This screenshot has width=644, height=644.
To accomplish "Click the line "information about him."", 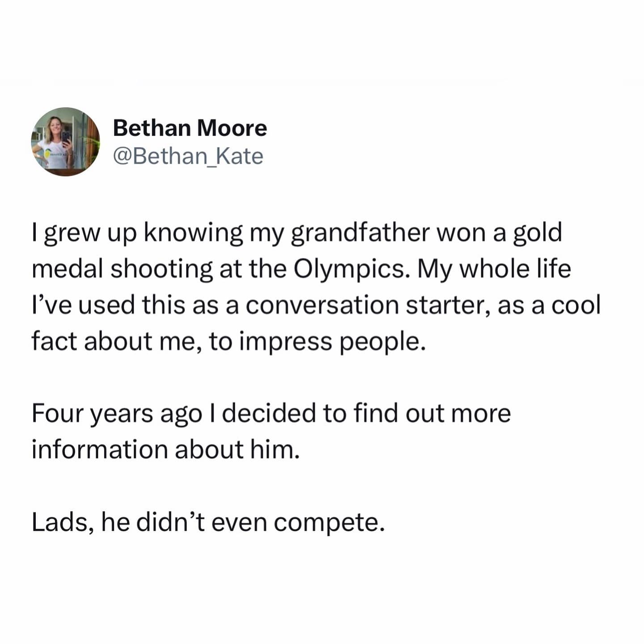I will click(x=165, y=449).
